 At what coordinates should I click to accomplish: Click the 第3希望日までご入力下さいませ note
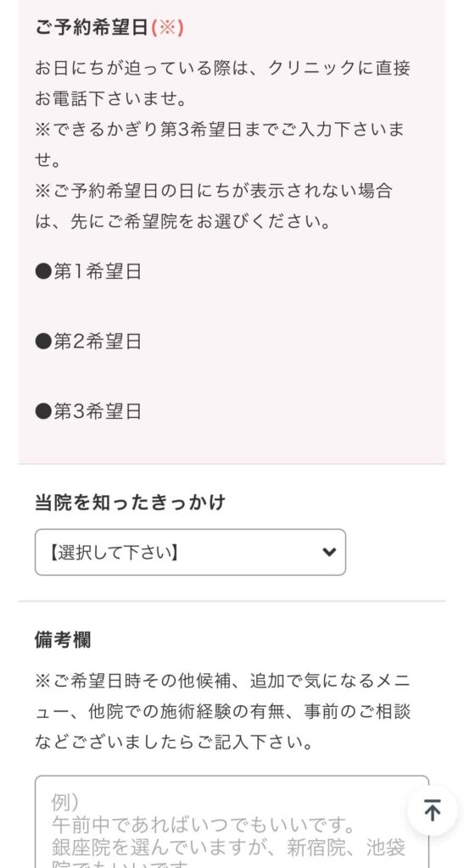pos(220,145)
